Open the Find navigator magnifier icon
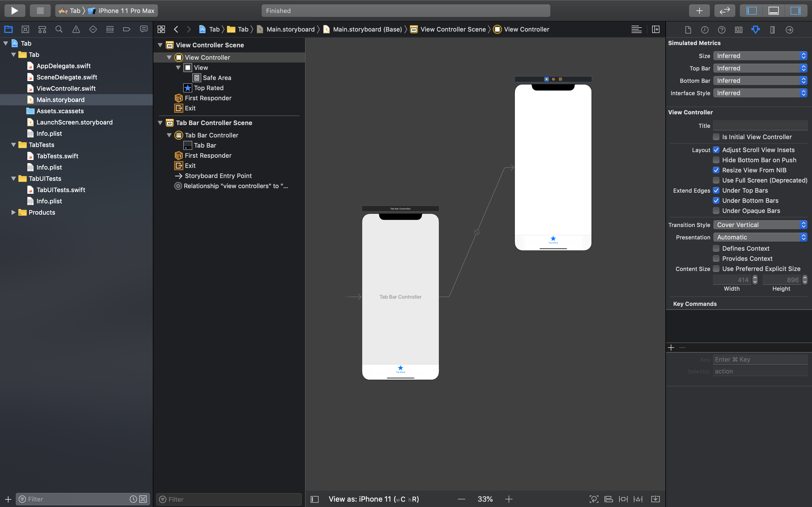The image size is (812, 507). [59, 30]
